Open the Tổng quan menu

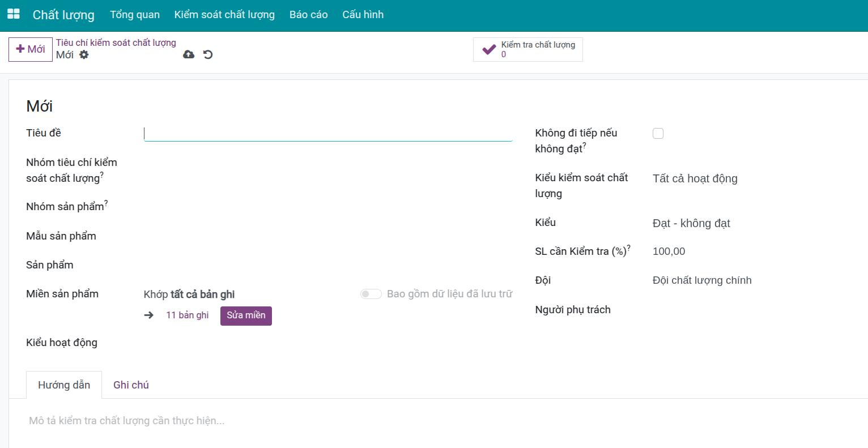click(x=135, y=15)
